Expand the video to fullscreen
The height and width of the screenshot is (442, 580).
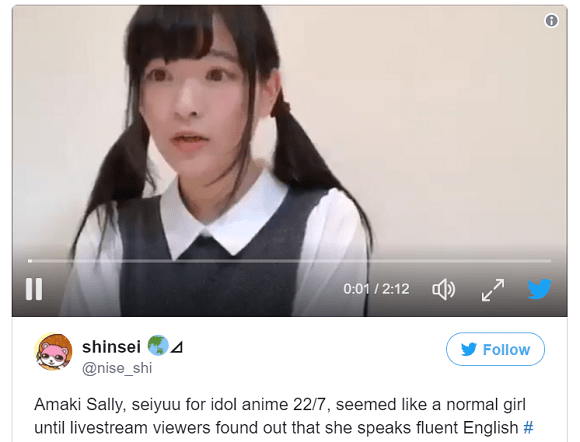(x=493, y=290)
